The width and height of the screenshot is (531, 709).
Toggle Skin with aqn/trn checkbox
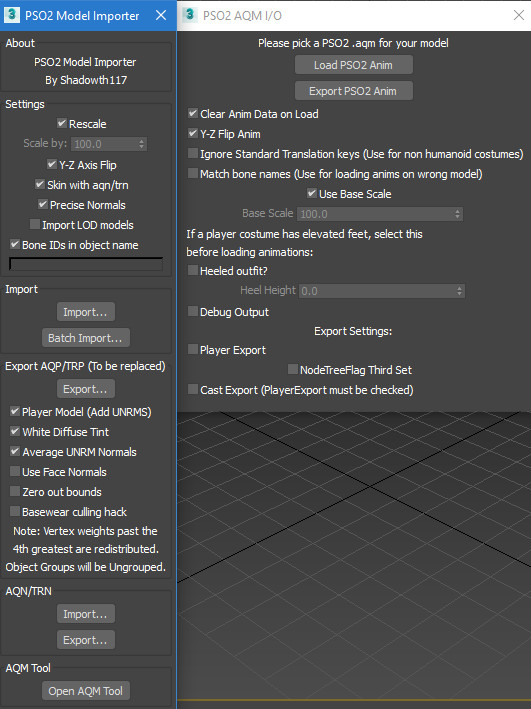[x=40, y=184]
